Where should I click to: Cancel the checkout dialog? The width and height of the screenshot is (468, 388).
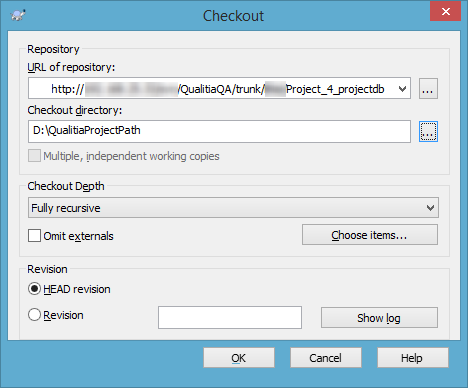(326, 358)
